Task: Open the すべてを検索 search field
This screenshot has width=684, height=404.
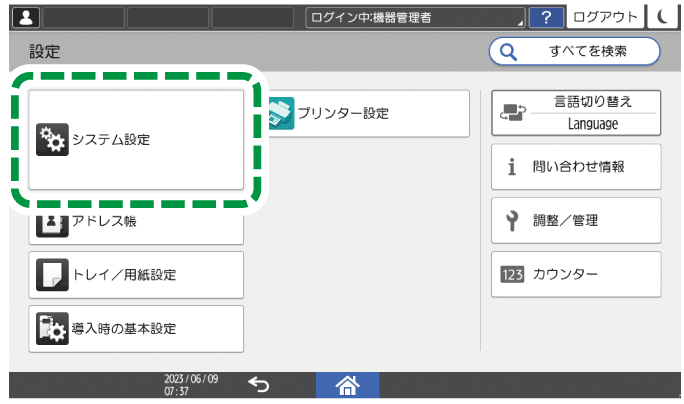Action: coord(575,51)
